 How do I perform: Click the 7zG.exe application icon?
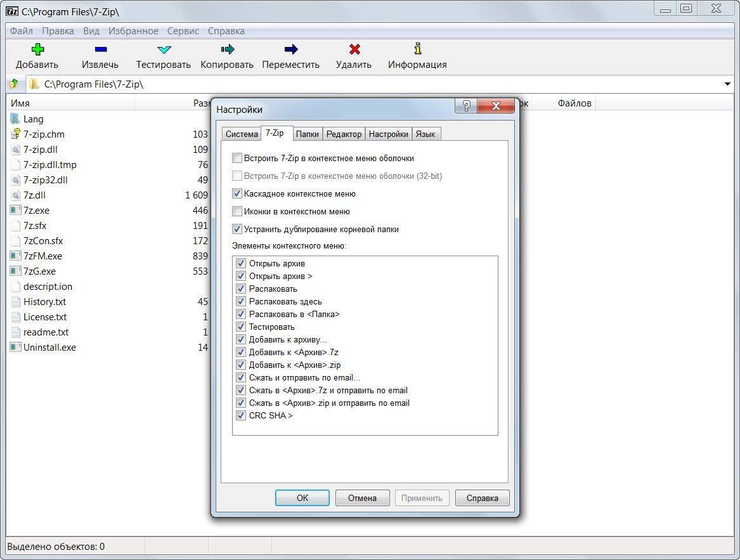point(15,271)
